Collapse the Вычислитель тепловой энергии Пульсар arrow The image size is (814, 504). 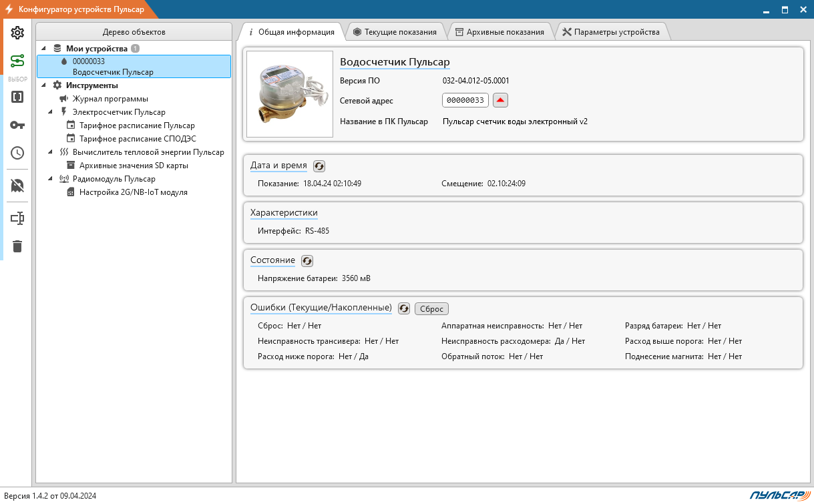(51, 152)
